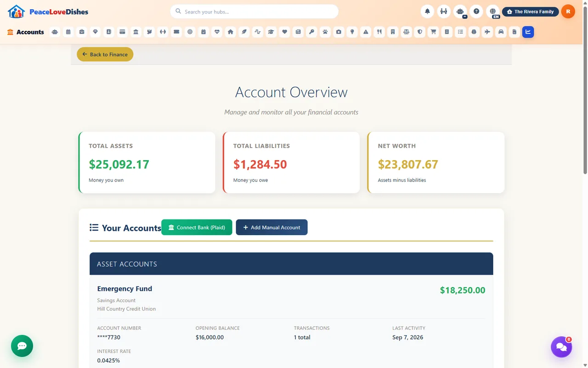Open the graduation cap education hub icon
The height and width of the screenshot is (368, 588).
point(271,32)
